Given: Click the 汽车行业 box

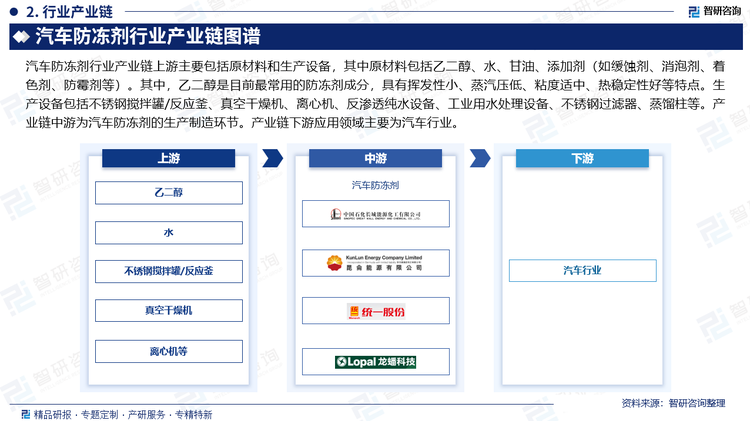Looking at the screenshot, I should click(x=583, y=271).
